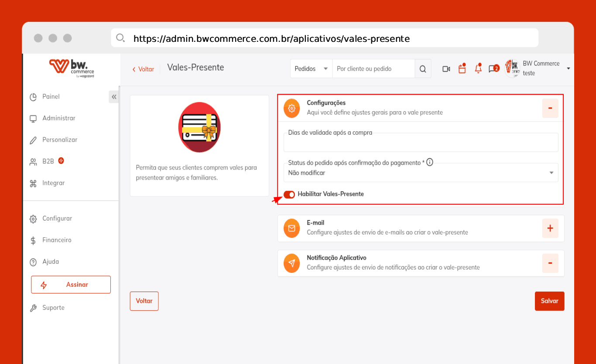This screenshot has height=364, width=596.
Task: Open notifications bell icon
Action: point(478,68)
